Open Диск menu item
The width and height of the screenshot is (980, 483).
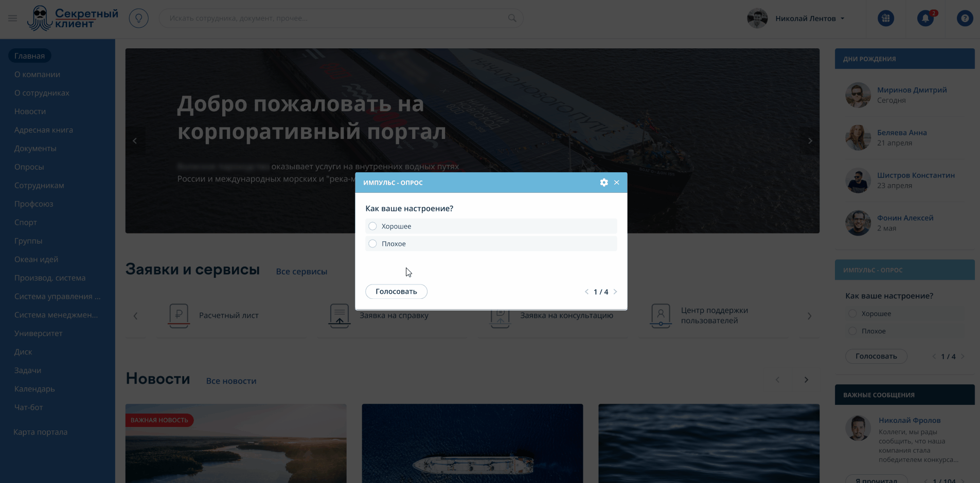pos(23,352)
